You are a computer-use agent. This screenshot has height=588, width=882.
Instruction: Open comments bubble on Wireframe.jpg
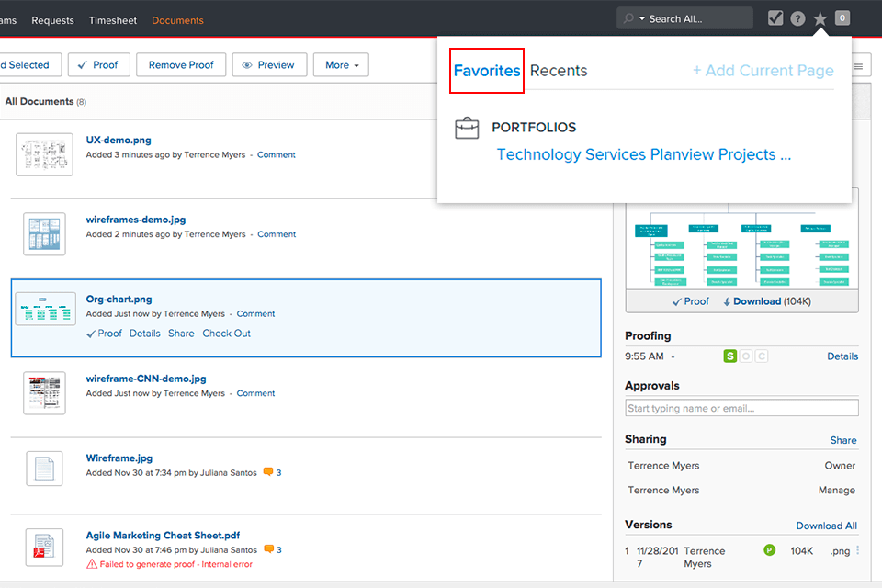(x=268, y=472)
